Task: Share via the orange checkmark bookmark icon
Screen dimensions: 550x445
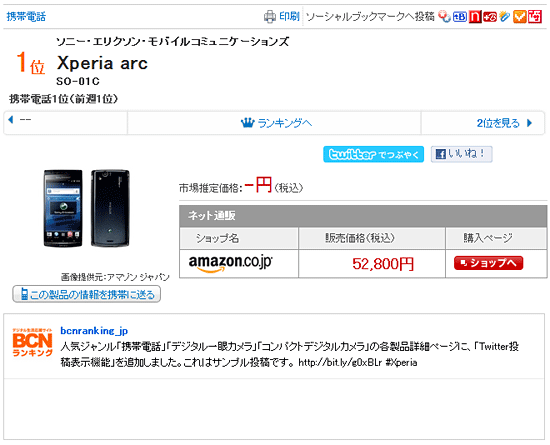Action: click(x=519, y=16)
